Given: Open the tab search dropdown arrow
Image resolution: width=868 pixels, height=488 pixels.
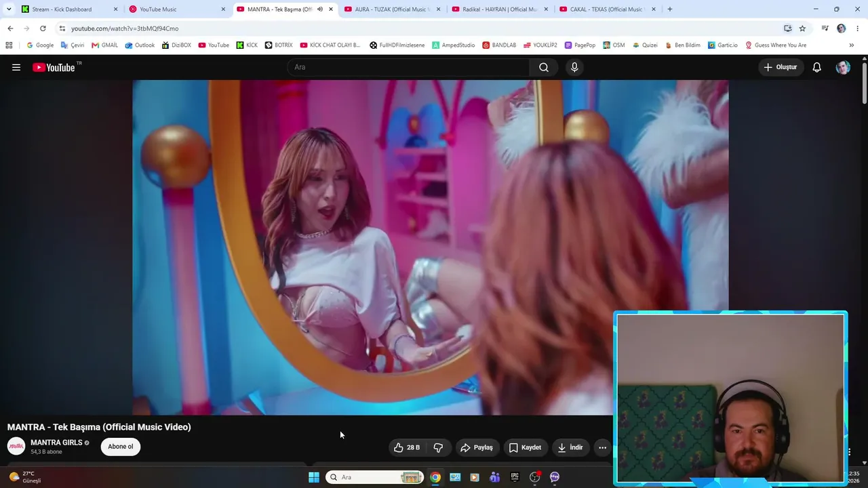Looking at the screenshot, I should pos(9,9).
